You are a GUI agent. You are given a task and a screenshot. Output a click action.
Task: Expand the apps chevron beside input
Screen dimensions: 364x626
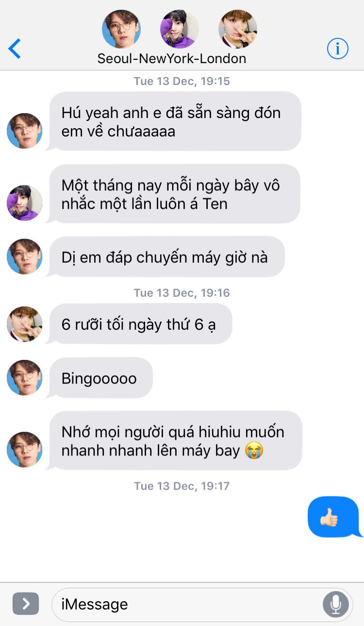(26, 604)
